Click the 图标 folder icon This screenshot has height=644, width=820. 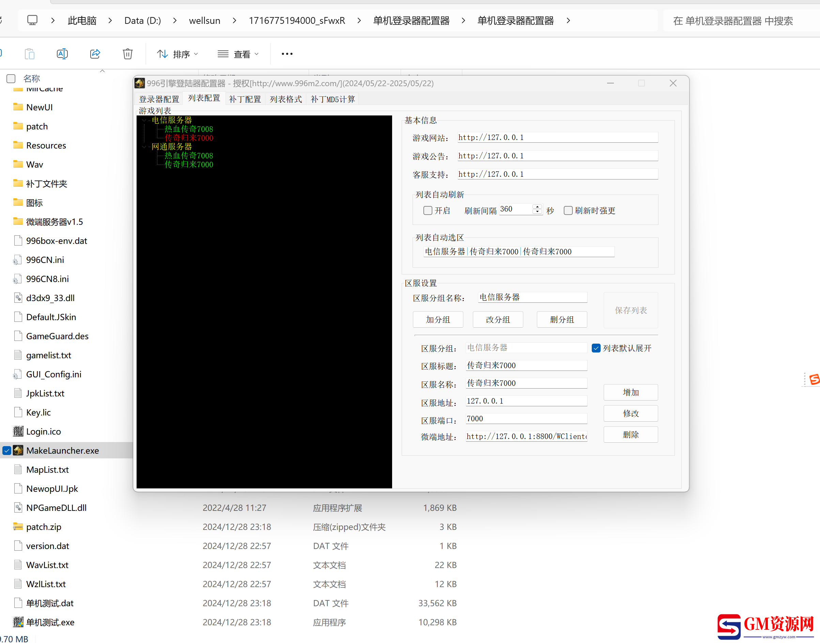tap(18, 203)
